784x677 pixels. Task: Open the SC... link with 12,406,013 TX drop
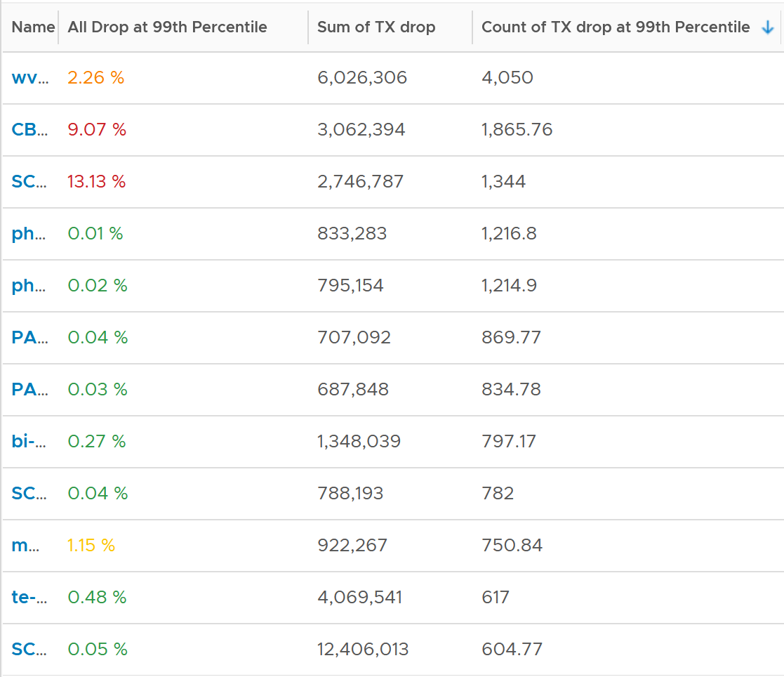pyautogui.click(x=29, y=650)
